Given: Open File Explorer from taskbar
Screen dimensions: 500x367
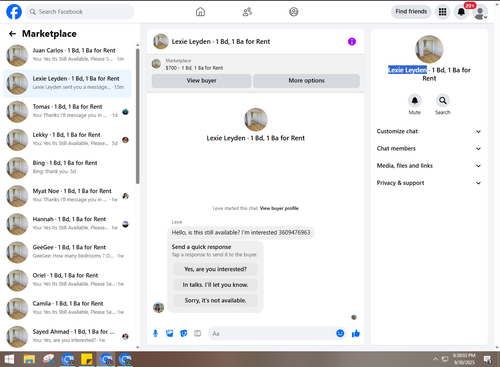Looking at the screenshot, I should click(x=29, y=359).
